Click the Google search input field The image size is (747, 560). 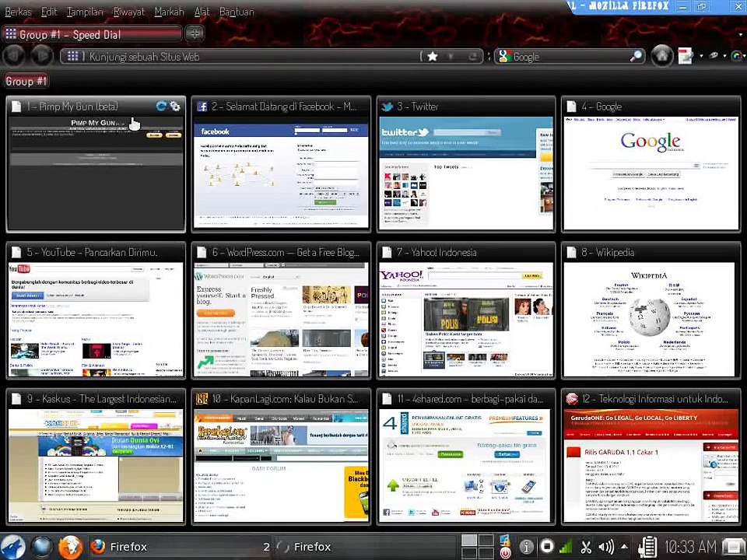pyautogui.click(x=570, y=57)
